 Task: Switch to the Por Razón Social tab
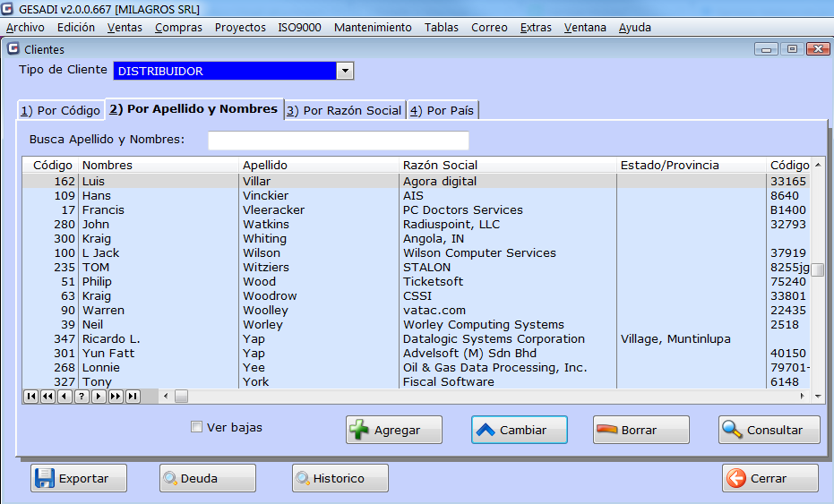(345, 110)
